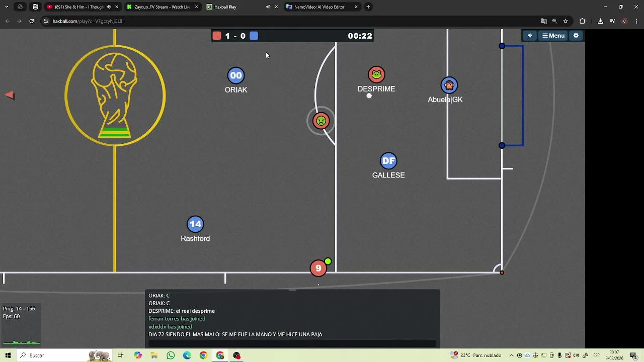Open the translate page icon
This screenshot has height=362, width=644.
[x=544, y=21]
